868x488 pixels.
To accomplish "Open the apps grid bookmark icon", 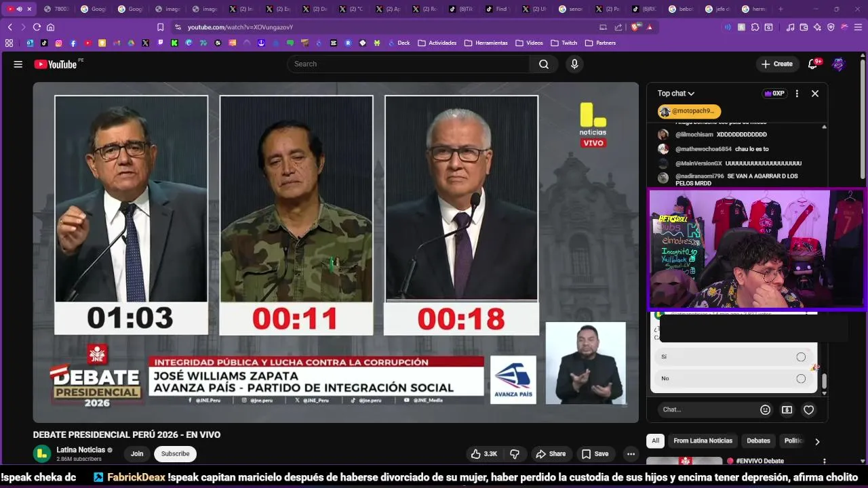I will 9,43.
